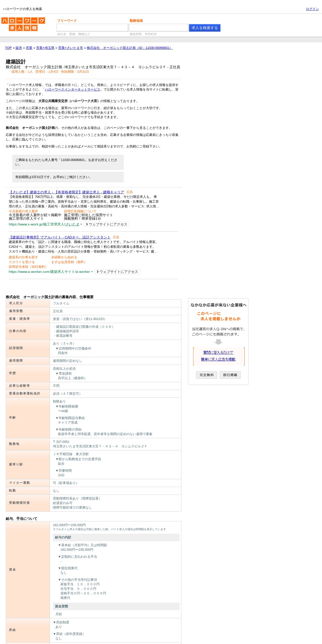Click the 家族手当 １０，０００円 text
322x644 pixels.
pos(80,584)
